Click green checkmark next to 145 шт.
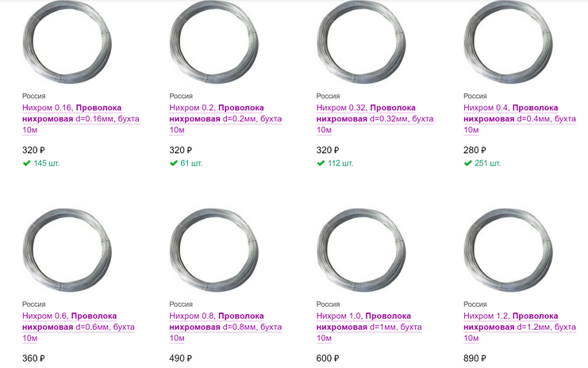This screenshot has height=368, width=588. [26, 163]
